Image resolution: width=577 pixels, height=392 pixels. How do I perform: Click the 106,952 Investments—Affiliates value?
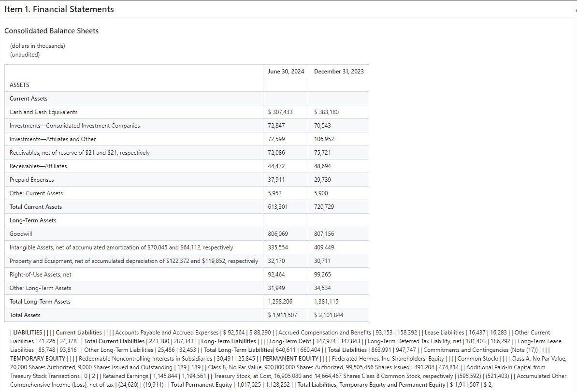click(324, 139)
